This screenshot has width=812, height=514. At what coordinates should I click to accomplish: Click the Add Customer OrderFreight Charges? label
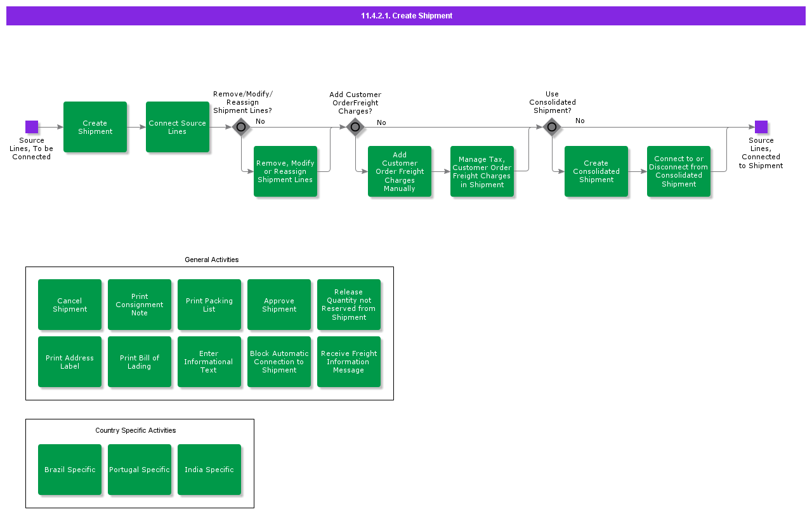355,103
